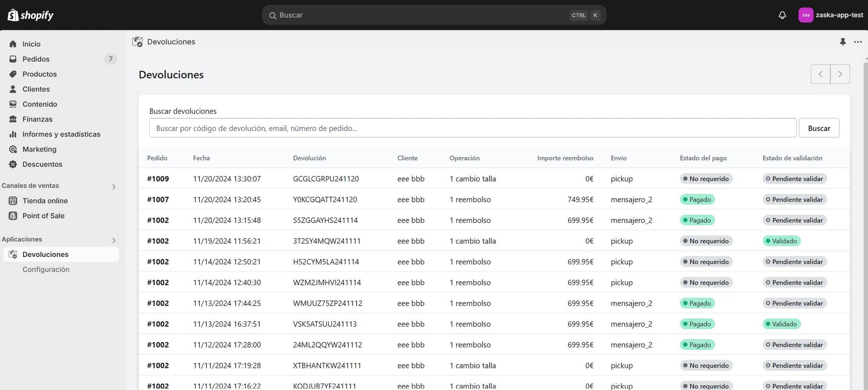Select Devoluciones in Aplicaciones menu

(x=61, y=254)
